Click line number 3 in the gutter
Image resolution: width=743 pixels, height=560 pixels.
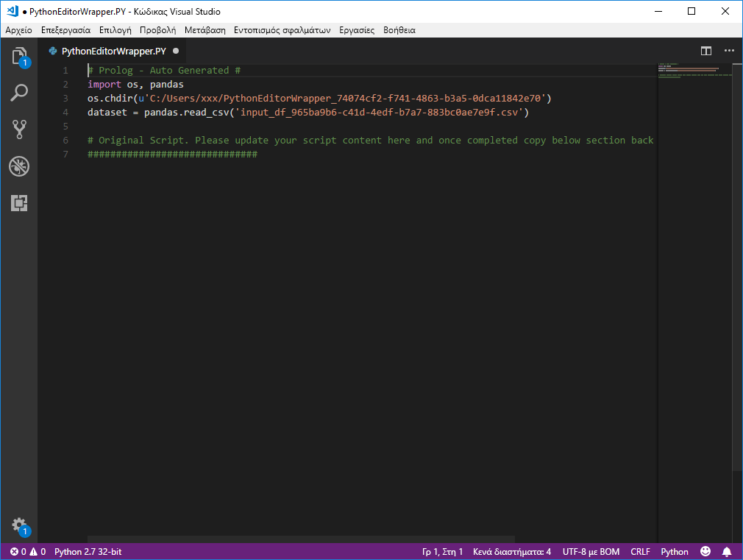pos(65,98)
